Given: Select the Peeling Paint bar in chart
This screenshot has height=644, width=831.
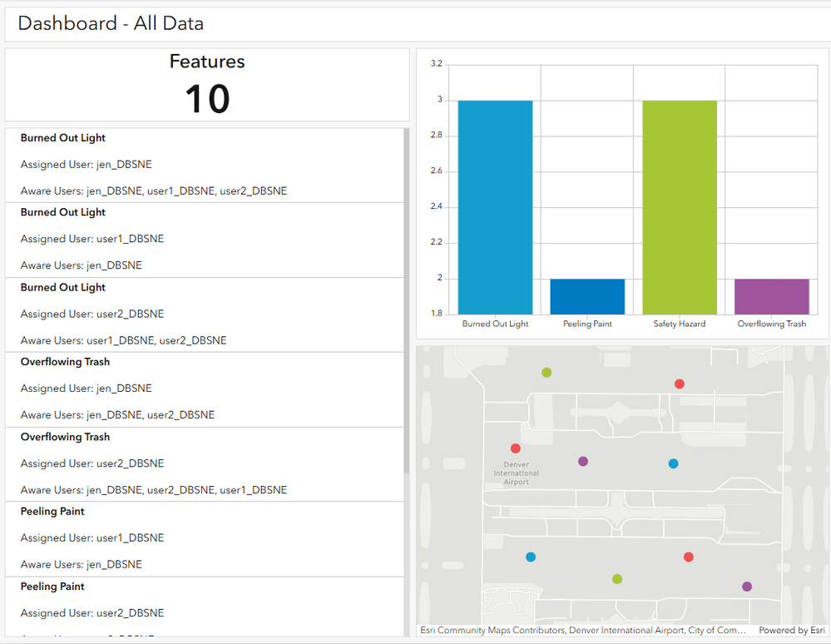Looking at the screenshot, I should 587,296.
